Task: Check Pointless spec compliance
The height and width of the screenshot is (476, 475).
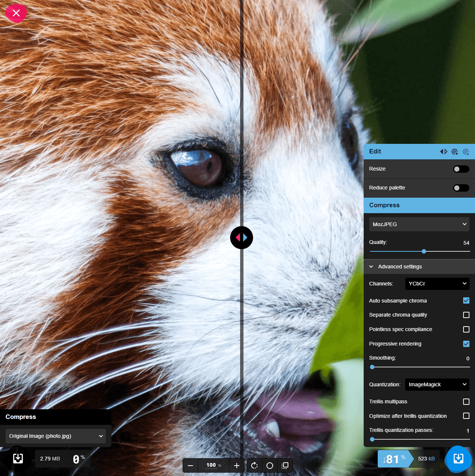Action: (x=466, y=330)
